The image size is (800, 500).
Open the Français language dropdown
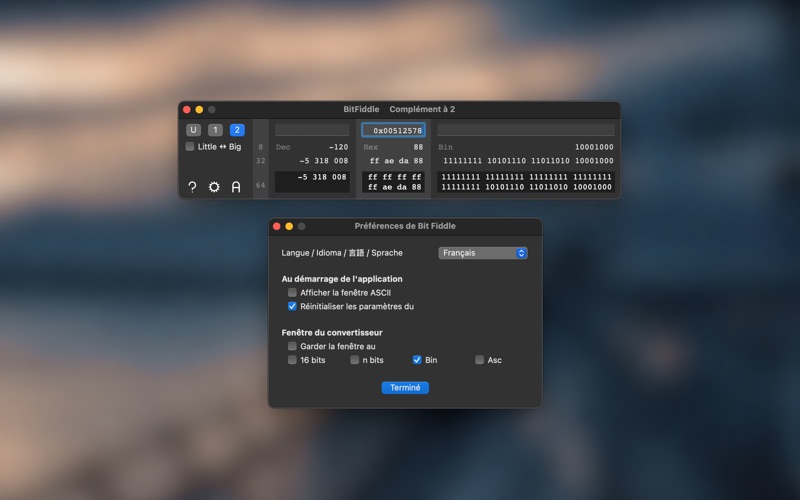[483, 253]
